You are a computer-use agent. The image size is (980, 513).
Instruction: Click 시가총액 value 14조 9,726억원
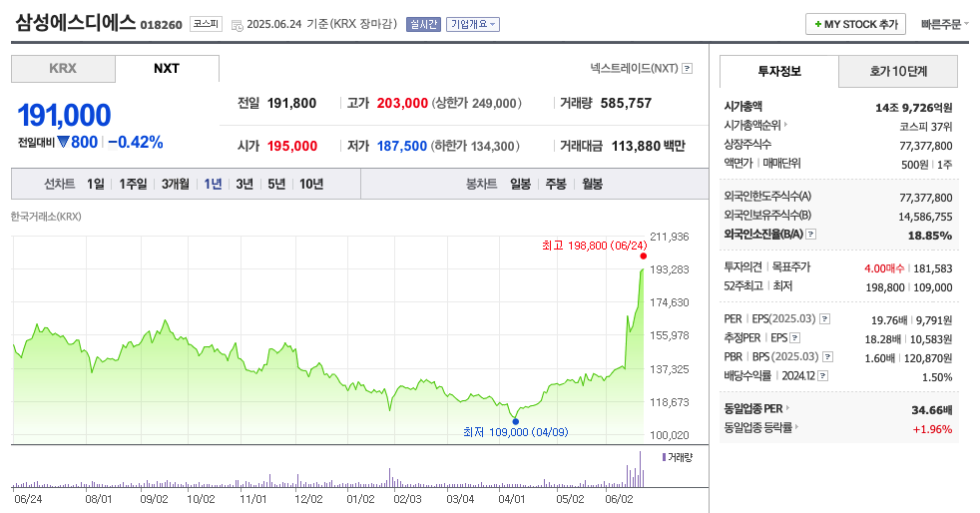pyautogui.click(x=914, y=108)
